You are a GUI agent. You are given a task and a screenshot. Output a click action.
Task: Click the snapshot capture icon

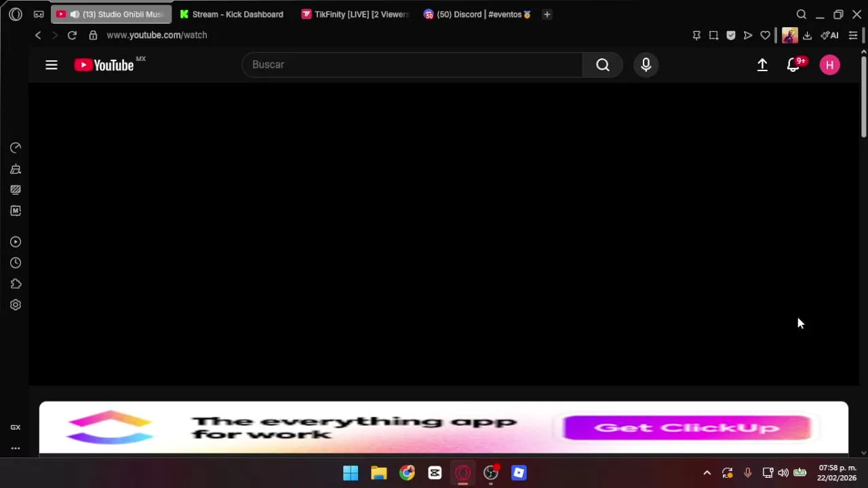(x=713, y=35)
